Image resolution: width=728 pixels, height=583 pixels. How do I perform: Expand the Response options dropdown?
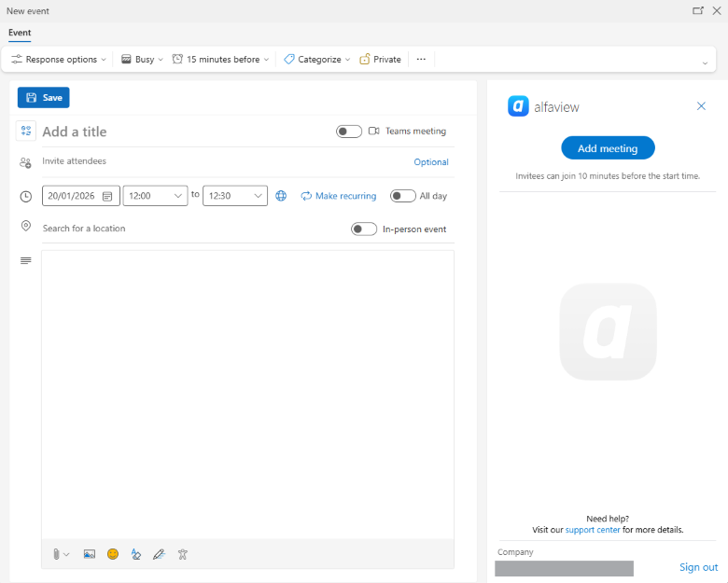tap(59, 60)
